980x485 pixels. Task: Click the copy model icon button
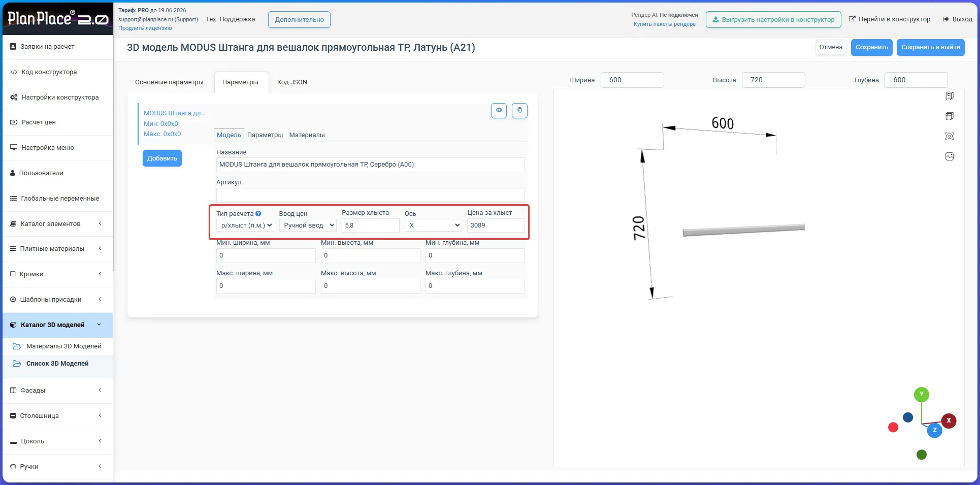tap(519, 110)
